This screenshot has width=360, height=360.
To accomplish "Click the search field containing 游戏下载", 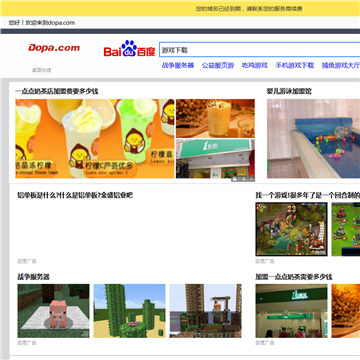I will click(260, 50).
